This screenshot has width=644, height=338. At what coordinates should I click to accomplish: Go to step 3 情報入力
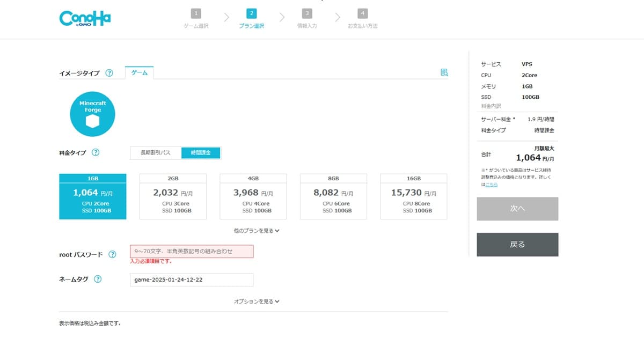tap(306, 19)
